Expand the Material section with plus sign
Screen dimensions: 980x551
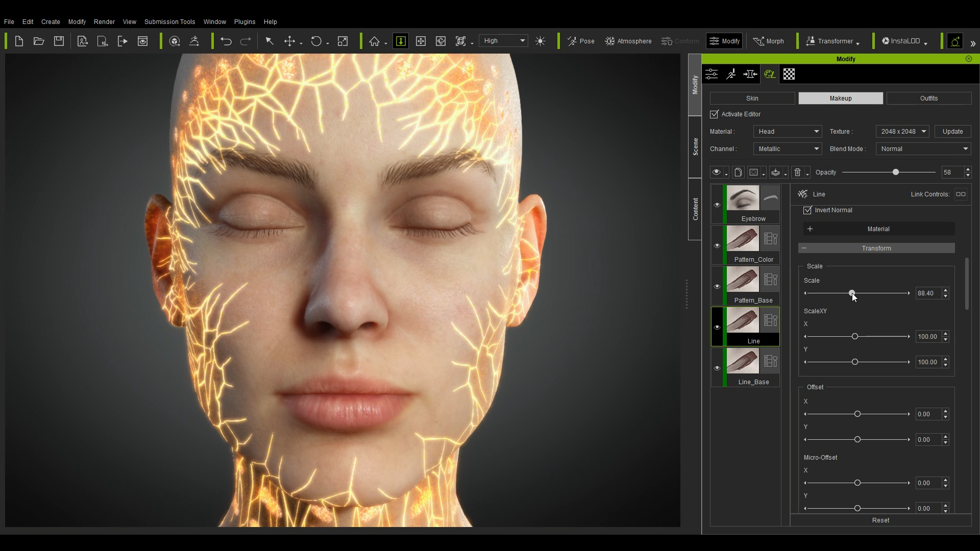[810, 229]
